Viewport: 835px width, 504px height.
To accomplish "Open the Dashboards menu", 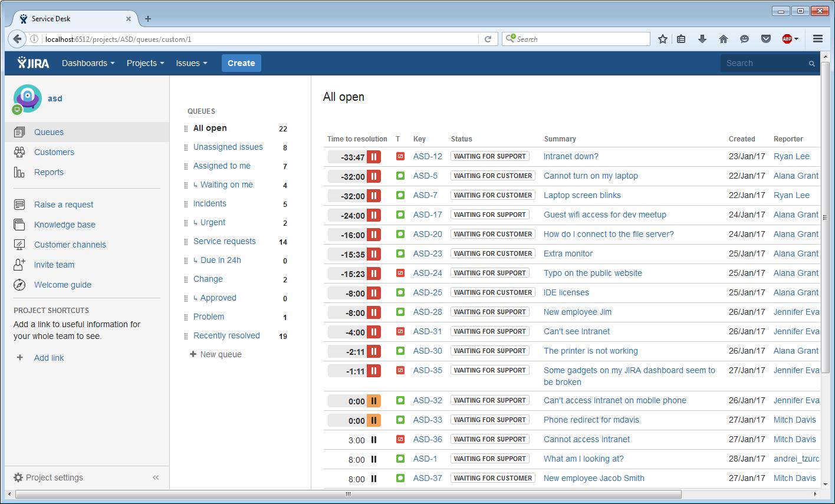I will pyautogui.click(x=87, y=63).
